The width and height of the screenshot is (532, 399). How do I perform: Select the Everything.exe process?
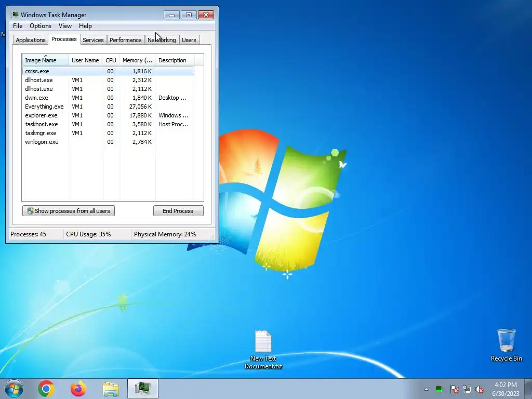tap(108, 107)
